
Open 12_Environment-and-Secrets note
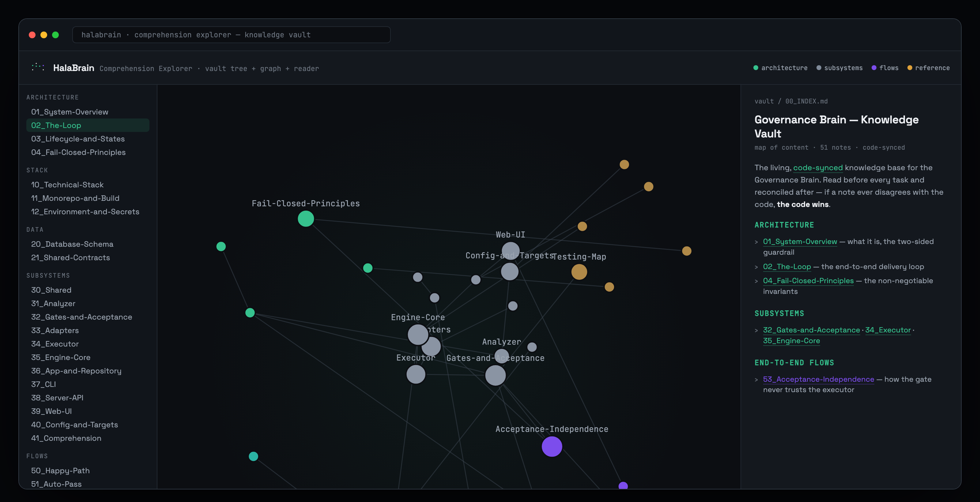[x=88, y=212]
